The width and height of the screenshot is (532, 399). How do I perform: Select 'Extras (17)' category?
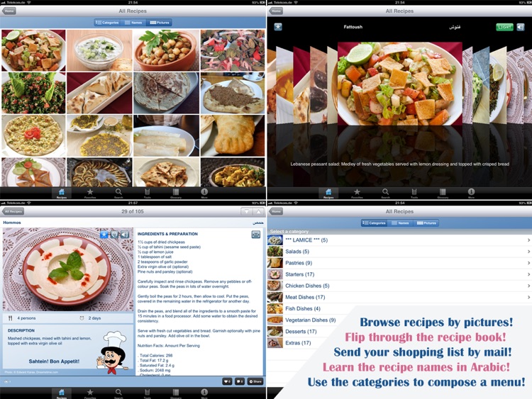point(298,343)
